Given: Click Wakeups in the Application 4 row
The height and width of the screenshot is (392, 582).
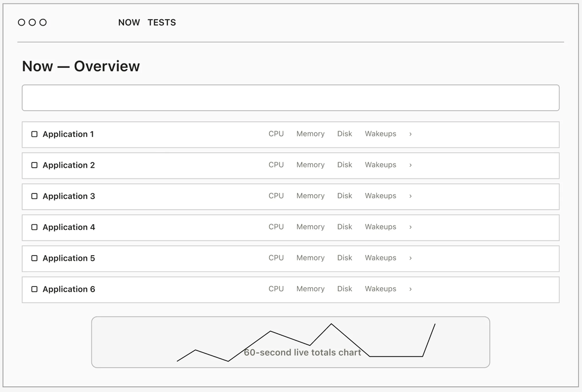Looking at the screenshot, I should tap(381, 227).
